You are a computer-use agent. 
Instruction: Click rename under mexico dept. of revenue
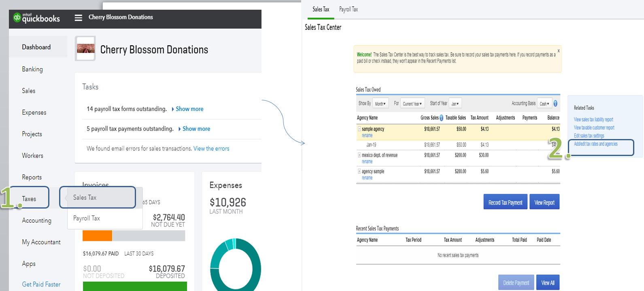click(367, 162)
